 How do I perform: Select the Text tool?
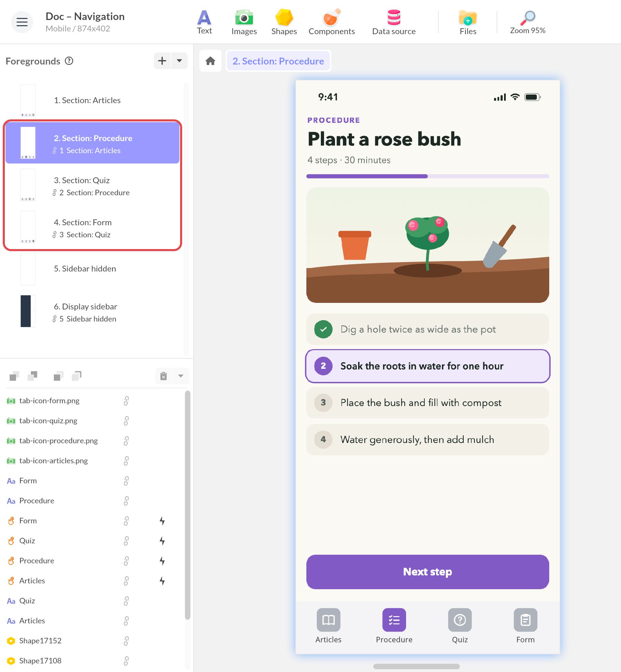click(x=204, y=22)
